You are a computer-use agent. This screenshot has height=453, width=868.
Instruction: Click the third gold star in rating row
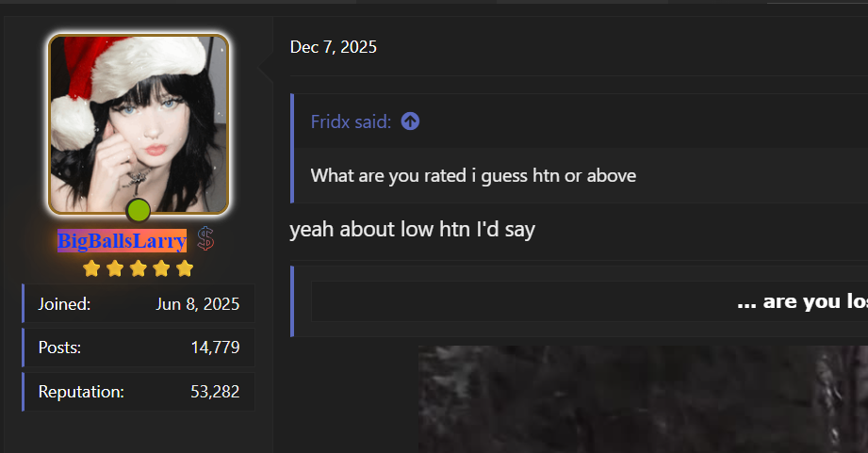coord(138,268)
